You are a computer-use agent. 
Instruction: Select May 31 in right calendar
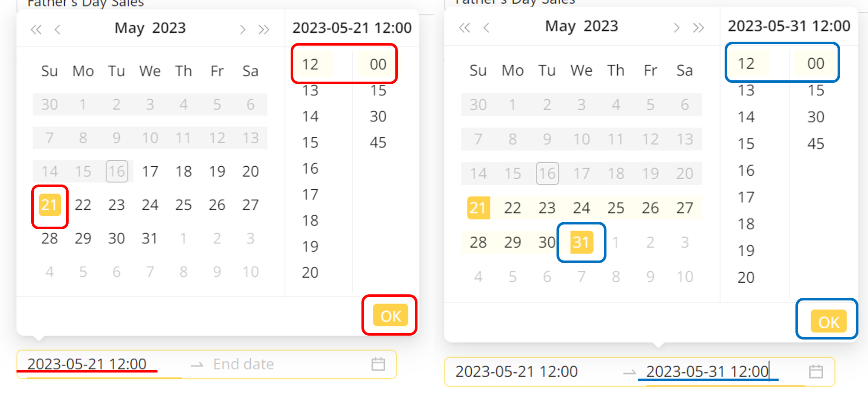point(581,242)
